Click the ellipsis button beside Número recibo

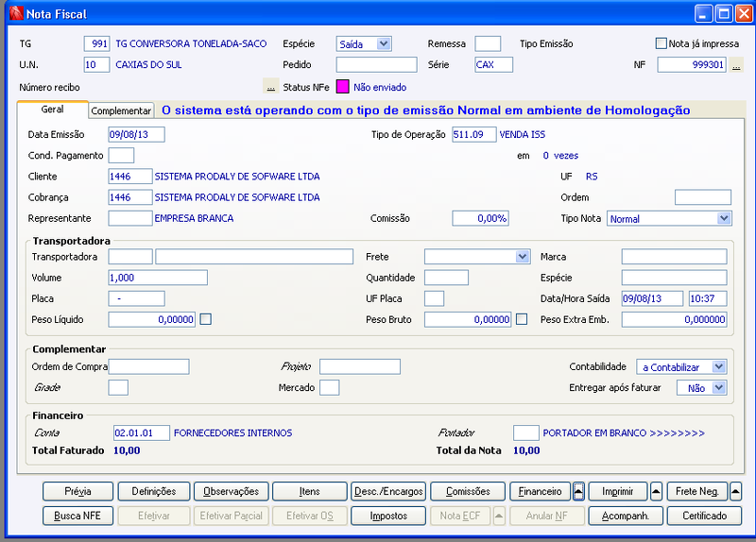271,87
